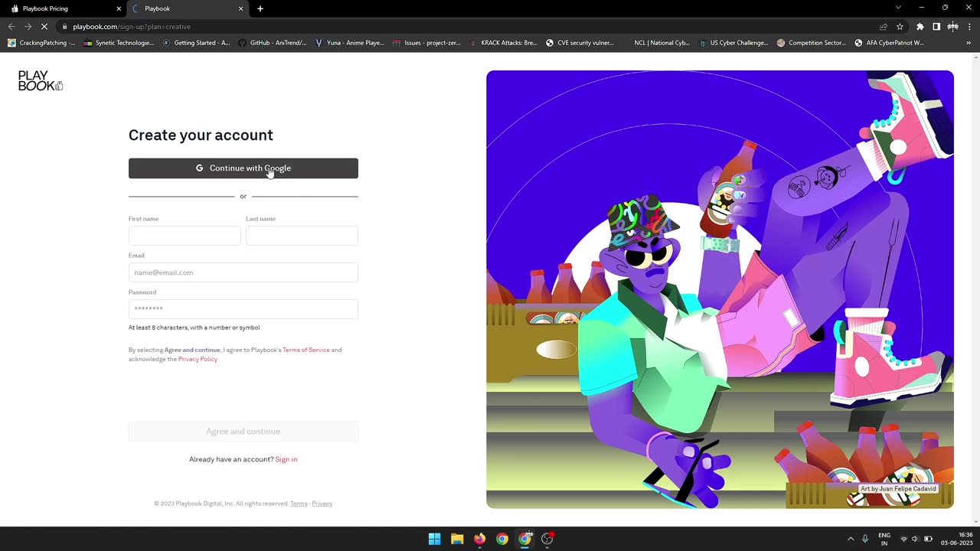Share this page from the address bar

pos(884,27)
